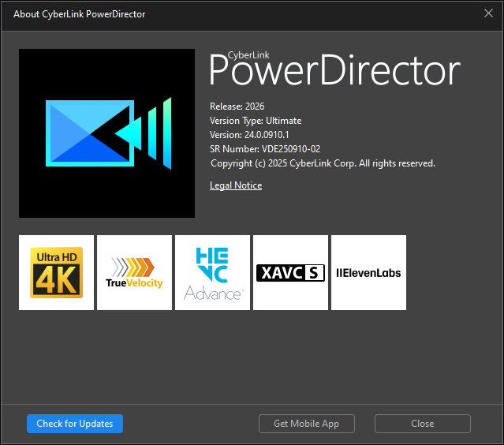Screen dimensions: 504x445
Task: Click the Release: 2026 text
Action: point(237,107)
